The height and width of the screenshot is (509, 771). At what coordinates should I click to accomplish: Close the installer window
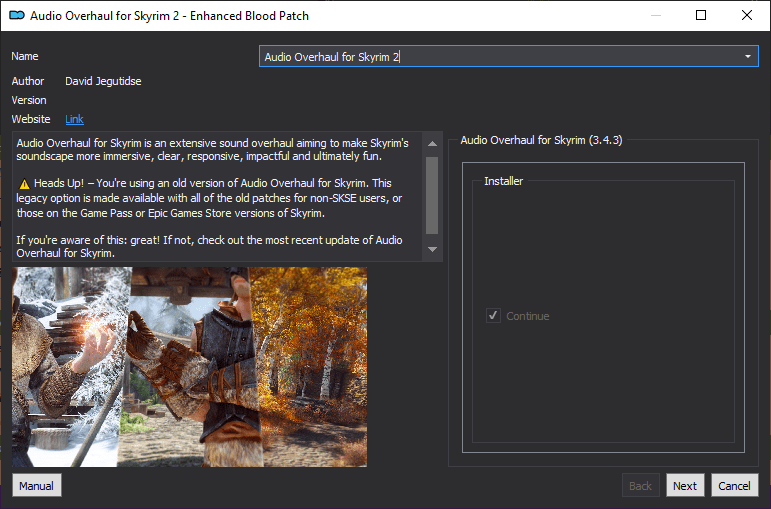[746, 15]
